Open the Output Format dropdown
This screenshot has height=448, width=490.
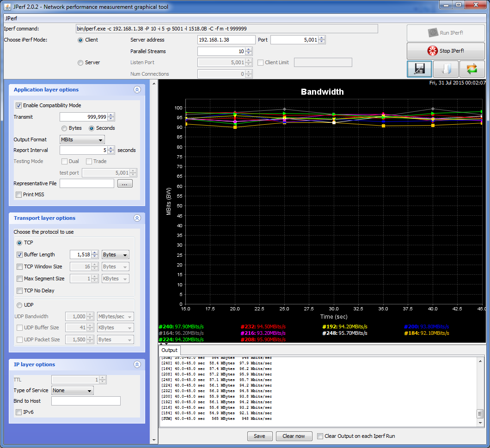82,139
